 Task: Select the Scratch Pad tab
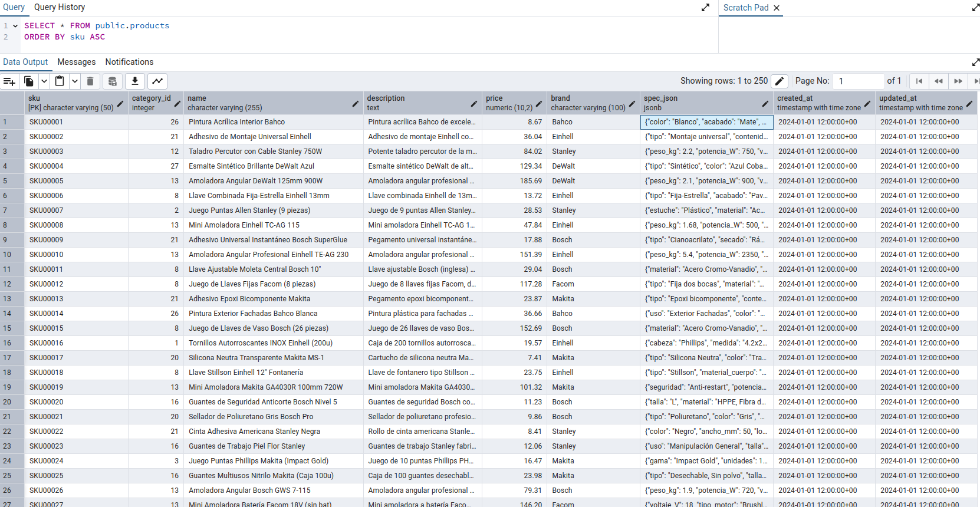746,8
